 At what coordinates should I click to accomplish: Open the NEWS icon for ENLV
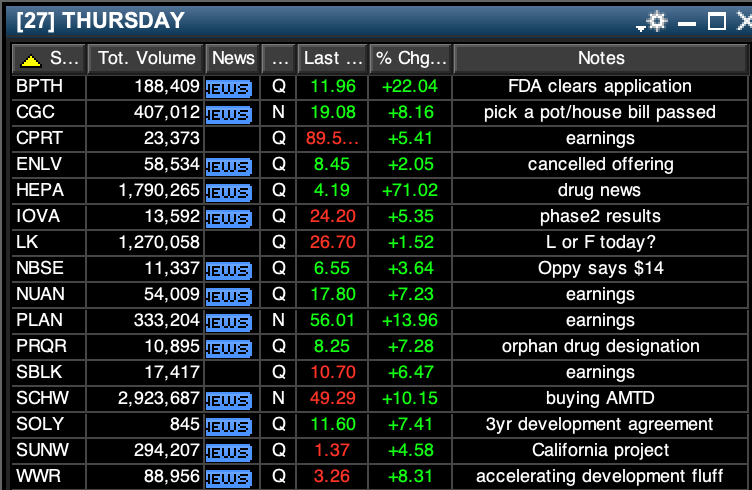[229, 166]
